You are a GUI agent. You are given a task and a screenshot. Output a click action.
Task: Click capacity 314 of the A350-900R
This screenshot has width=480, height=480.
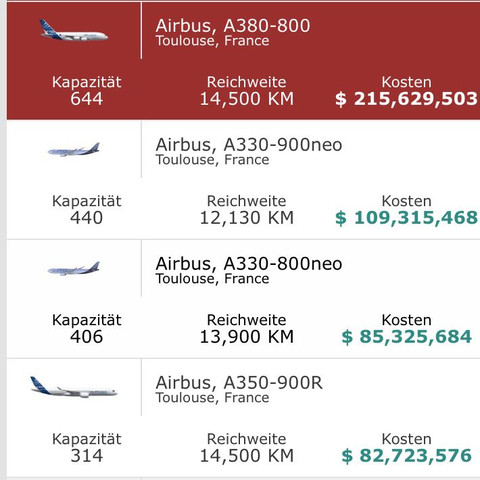[x=86, y=456]
